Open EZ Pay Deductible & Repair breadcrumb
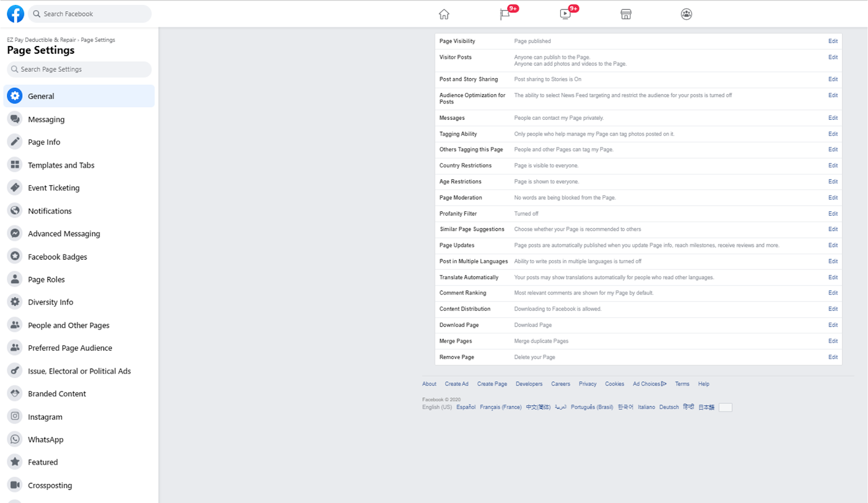The height and width of the screenshot is (503, 868). click(41, 40)
